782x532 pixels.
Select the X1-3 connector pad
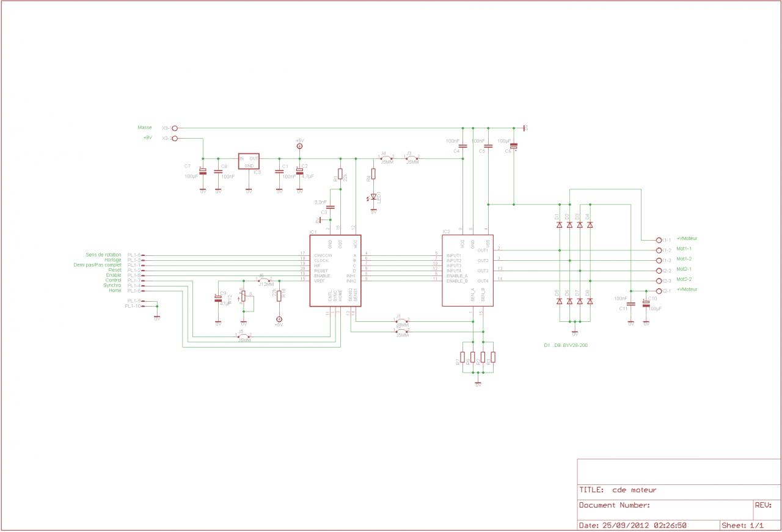(659, 260)
